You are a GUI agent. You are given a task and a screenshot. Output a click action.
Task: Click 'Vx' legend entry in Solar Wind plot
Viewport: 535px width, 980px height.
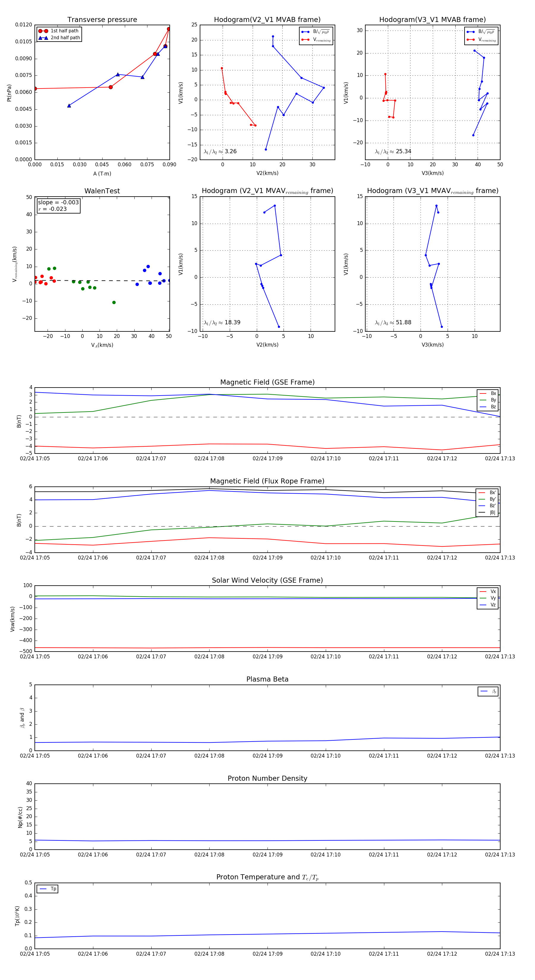pos(488,592)
